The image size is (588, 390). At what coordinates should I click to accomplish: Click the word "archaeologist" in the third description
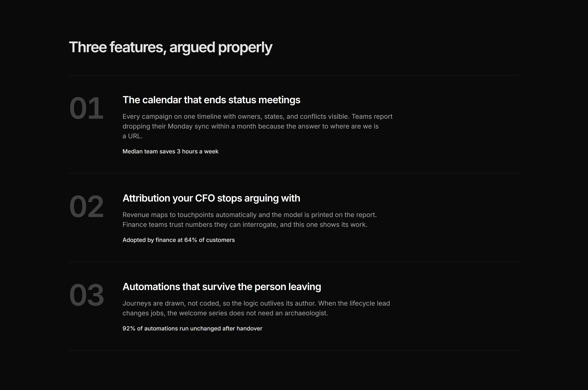pyautogui.click(x=305, y=313)
